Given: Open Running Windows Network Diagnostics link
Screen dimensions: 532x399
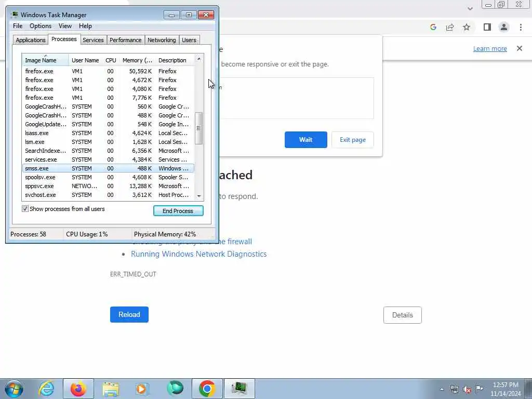Looking at the screenshot, I should click(199, 254).
